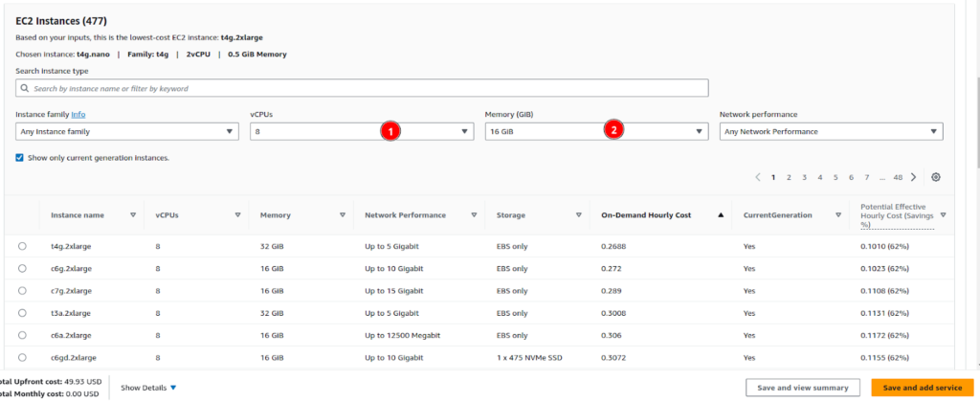Click Up to 15 Gigabit network cell
Viewport: 980px width, 402px height.
coord(393,291)
